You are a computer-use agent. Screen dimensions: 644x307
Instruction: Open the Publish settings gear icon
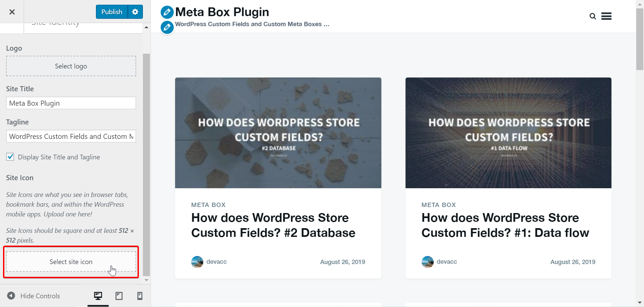pos(135,11)
